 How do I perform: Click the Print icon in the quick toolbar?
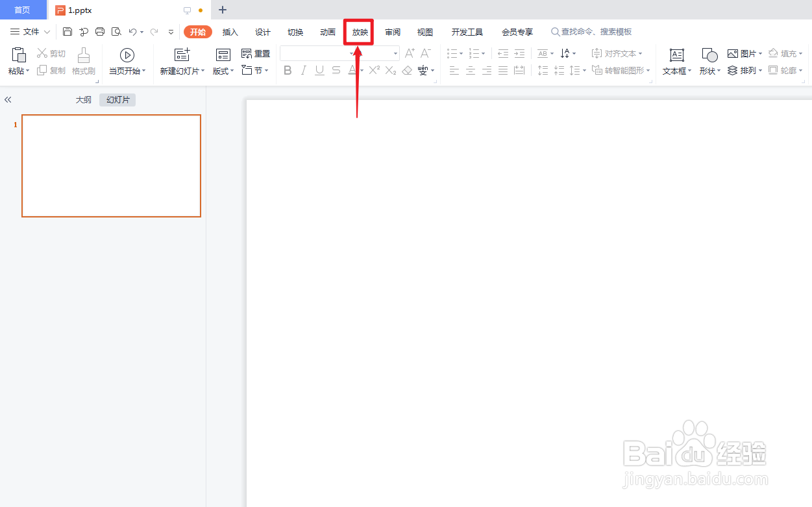(100, 32)
